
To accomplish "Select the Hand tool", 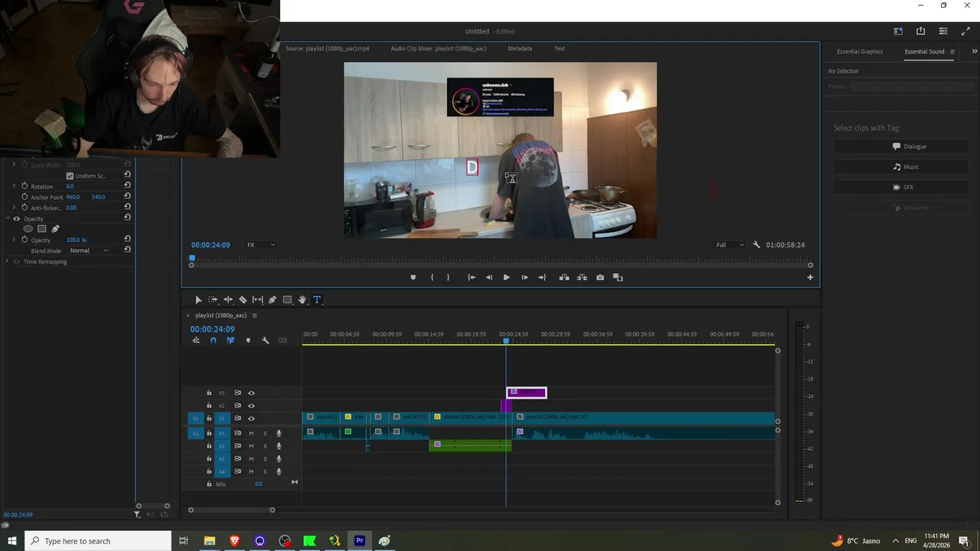I will [x=302, y=300].
